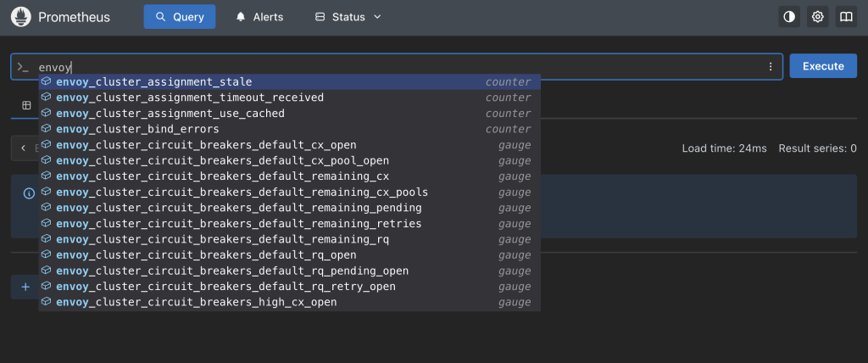868x363 pixels.
Task: Click cube icon beside envoy_cluster_circuit_breakers_default_remaining_cx_pools
Action: (x=47, y=192)
